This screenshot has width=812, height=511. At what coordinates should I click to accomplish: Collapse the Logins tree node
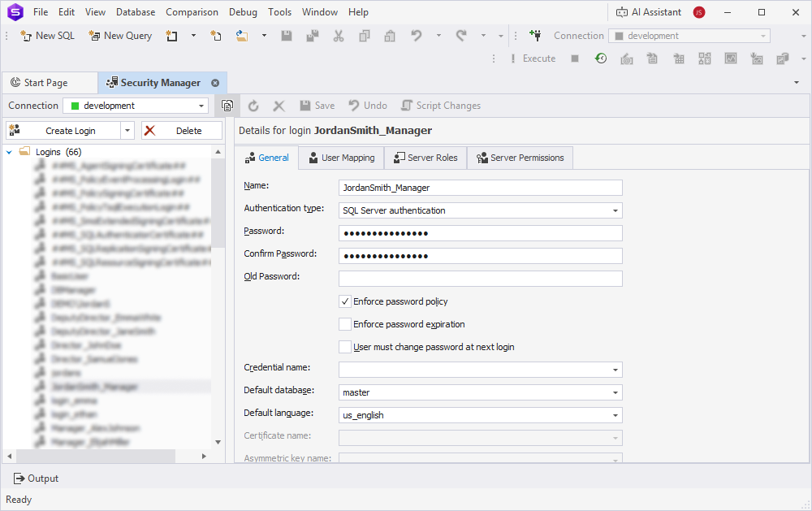[x=10, y=151]
